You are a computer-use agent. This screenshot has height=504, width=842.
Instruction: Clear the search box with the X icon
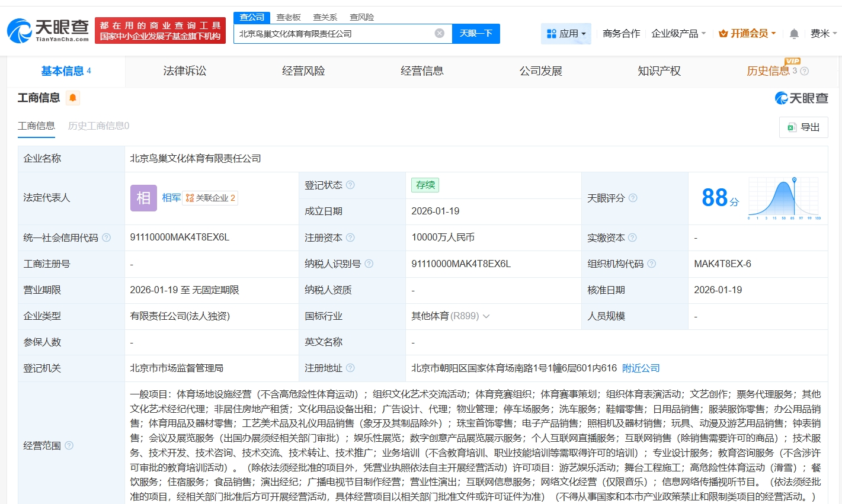pos(438,33)
